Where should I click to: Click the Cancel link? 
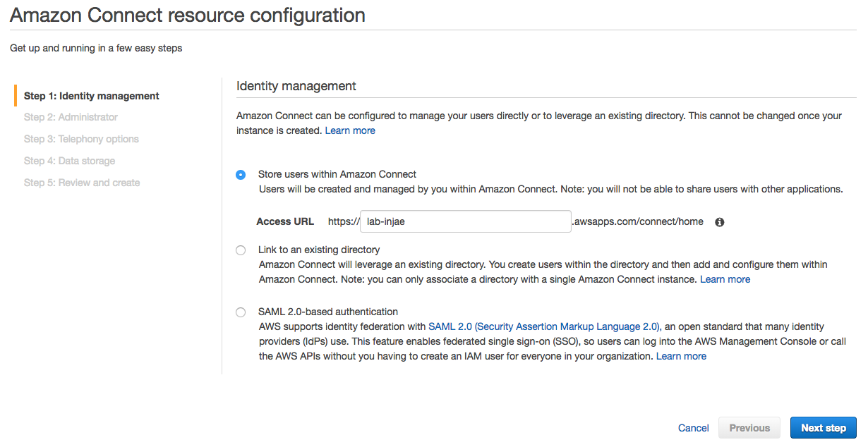pyautogui.click(x=694, y=428)
